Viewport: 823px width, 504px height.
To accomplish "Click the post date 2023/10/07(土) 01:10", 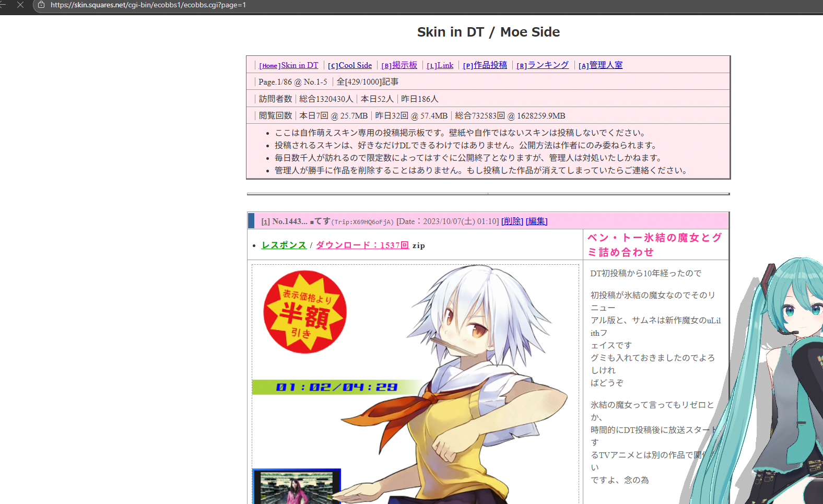I will point(461,221).
